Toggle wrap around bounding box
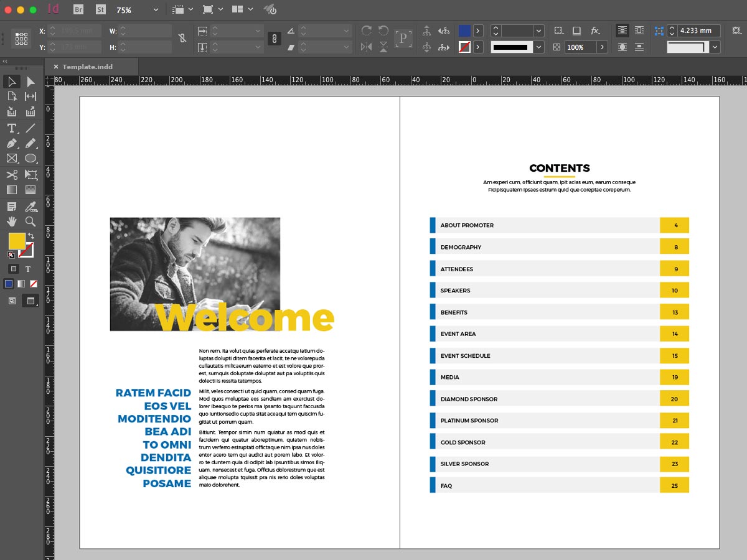747x560 pixels. [639, 30]
